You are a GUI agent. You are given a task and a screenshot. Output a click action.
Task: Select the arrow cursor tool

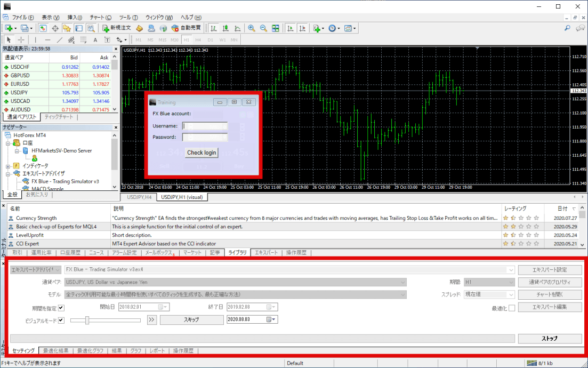9,40
